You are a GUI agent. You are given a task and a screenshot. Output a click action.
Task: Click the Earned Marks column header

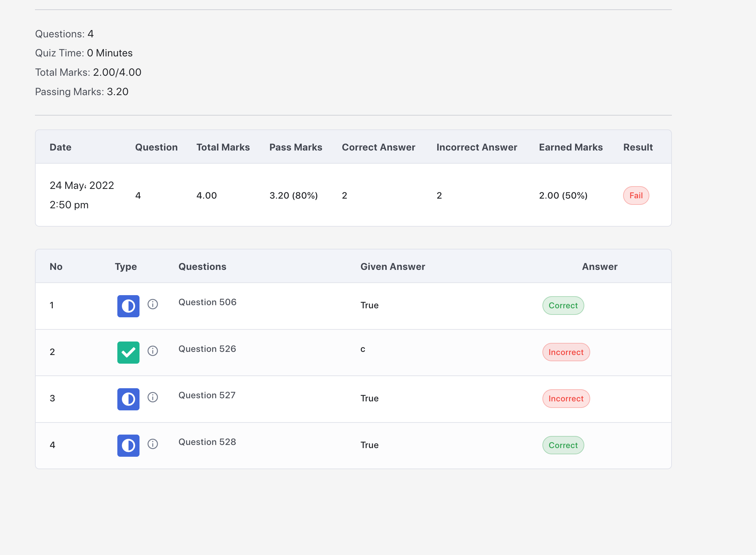coord(571,147)
